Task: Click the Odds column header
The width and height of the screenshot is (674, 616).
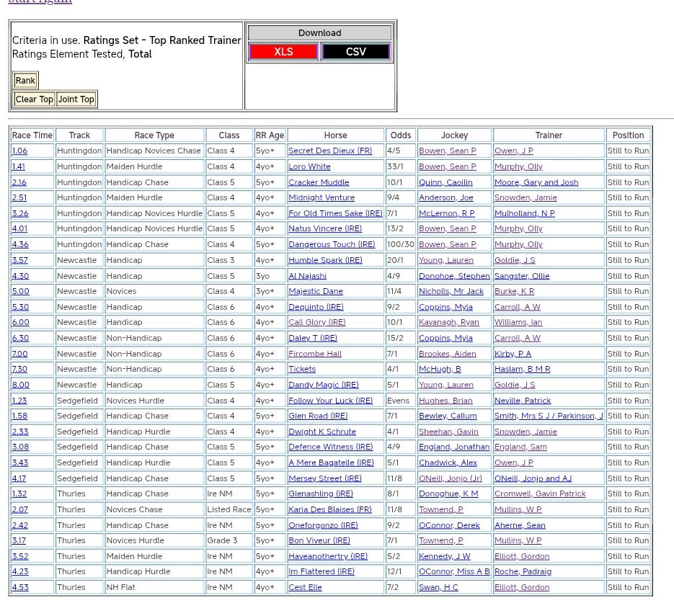Action: click(400, 135)
